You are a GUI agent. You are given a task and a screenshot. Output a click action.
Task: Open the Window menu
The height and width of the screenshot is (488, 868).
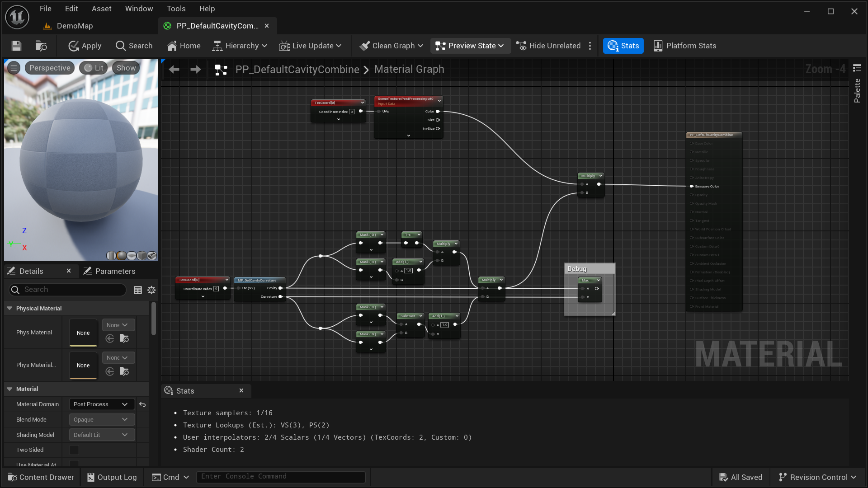(139, 9)
